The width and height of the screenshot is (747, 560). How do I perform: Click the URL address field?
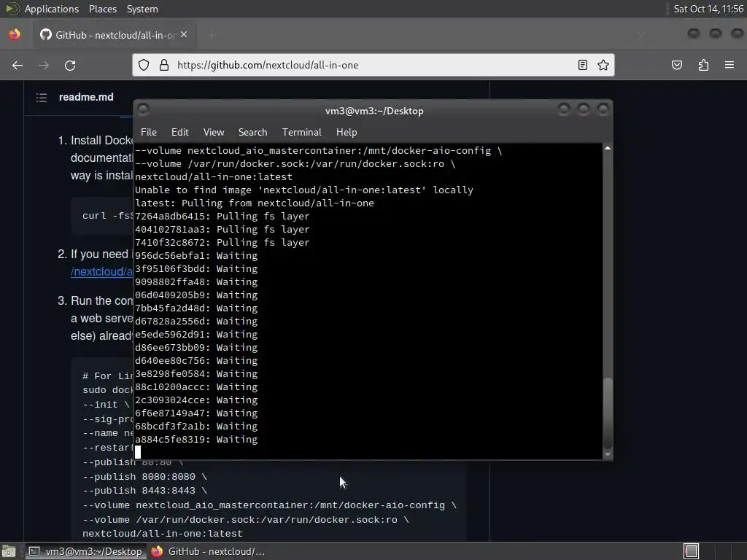(373, 65)
